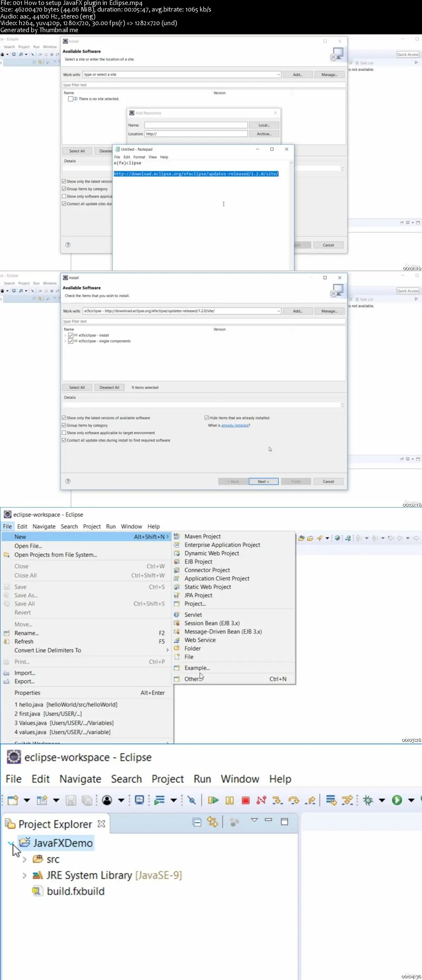The height and width of the screenshot is (980, 422).
Task: Click Deselect All beside 9 items selected
Action: coord(109,387)
